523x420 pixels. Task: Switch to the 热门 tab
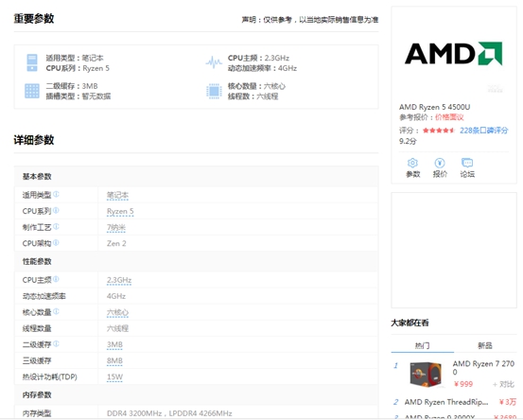(x=422, y=345)
